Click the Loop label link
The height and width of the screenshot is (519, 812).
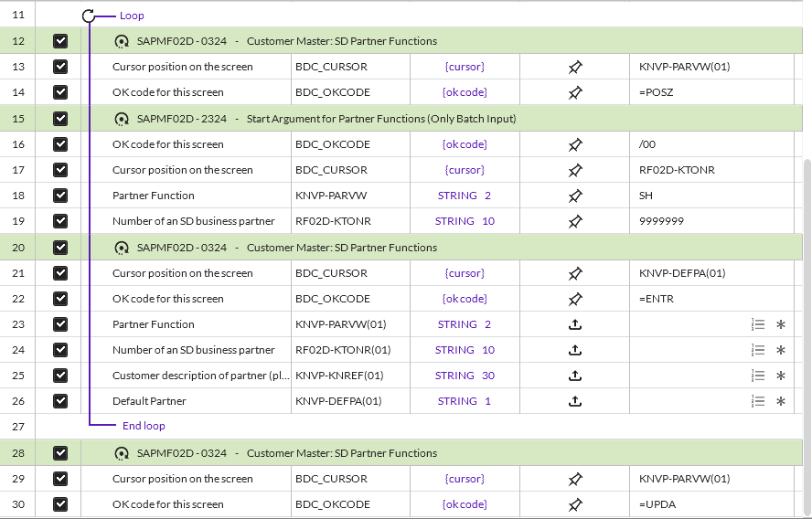pyautogui.click(x=132, y=16)
